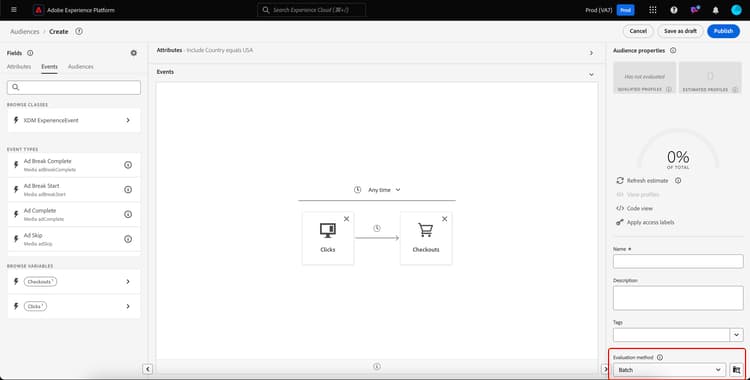Open the Evaluation method Batch dropdown
Image resolution: width=750 pixels, height=380 pixels.
[x=669, y=370]
